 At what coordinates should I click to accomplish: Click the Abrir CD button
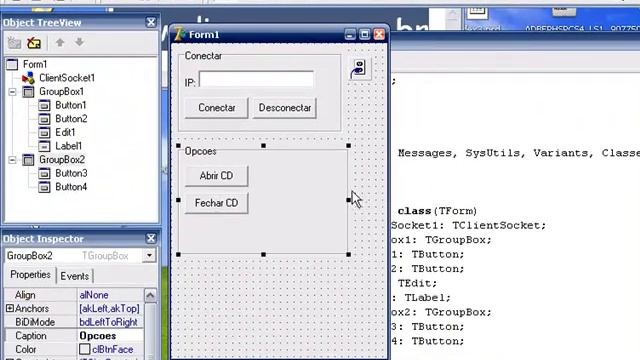[216, 176]
